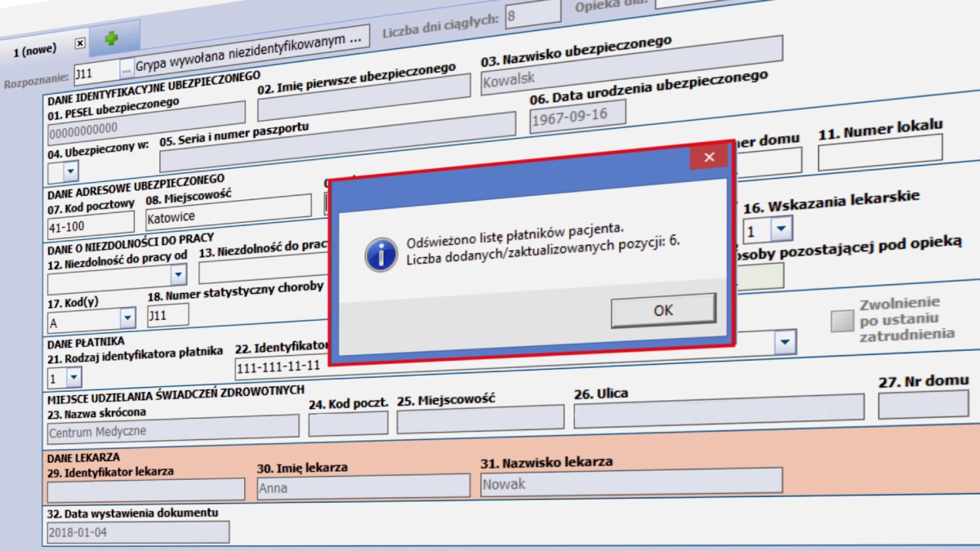Click the "Liczba dni ciągłych" field showing 8

(x=533, y=15)
